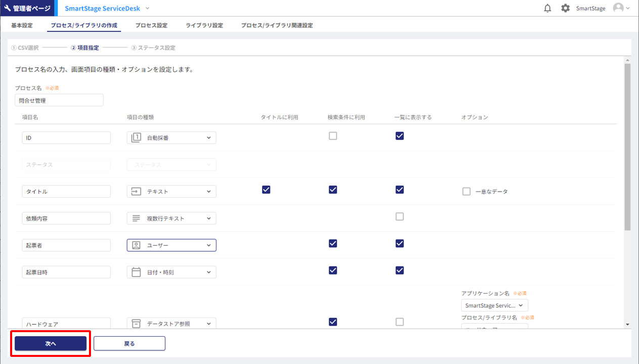Switch to the プロセス設定 tab
The image size is (639, 364).
pos(151,25)
